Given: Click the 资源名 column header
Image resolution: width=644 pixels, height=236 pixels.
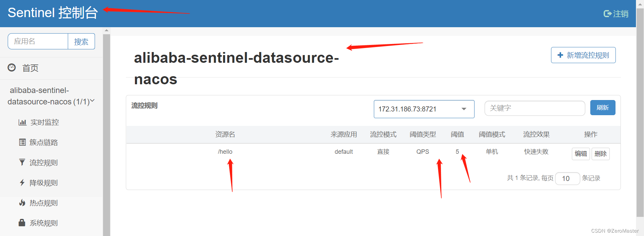Looking at the screenshot, I should [225, 134].
